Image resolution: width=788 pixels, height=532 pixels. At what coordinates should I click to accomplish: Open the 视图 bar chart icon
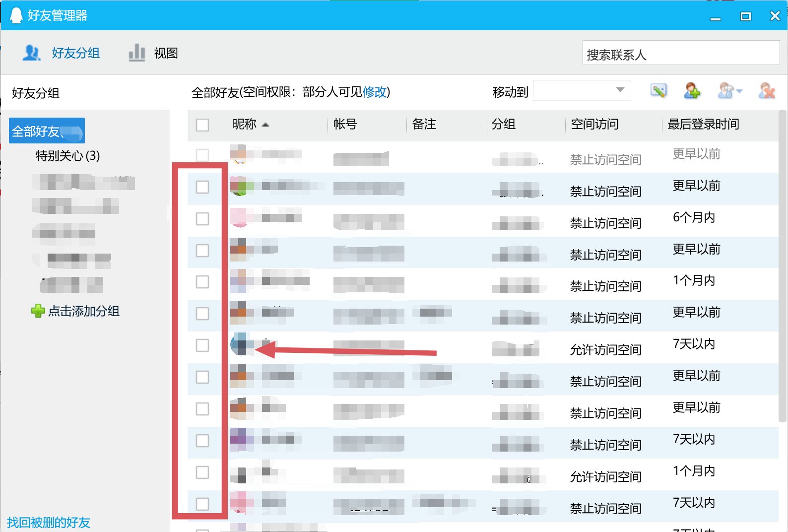136,53
